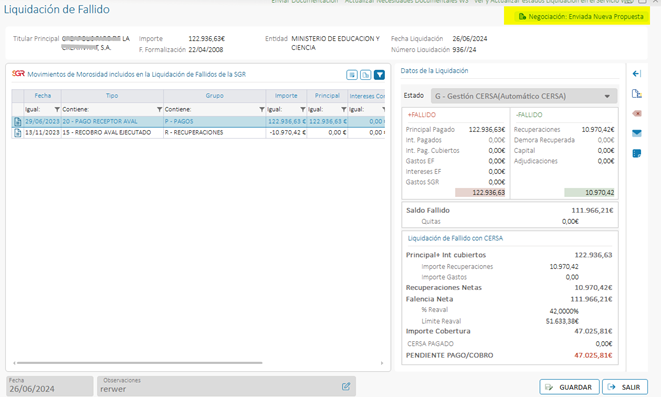Click the horizontal scrollbar of movements grid
The height and width of the screenshot is (397, 661).
pyautogui.click(x=139, y=362)
